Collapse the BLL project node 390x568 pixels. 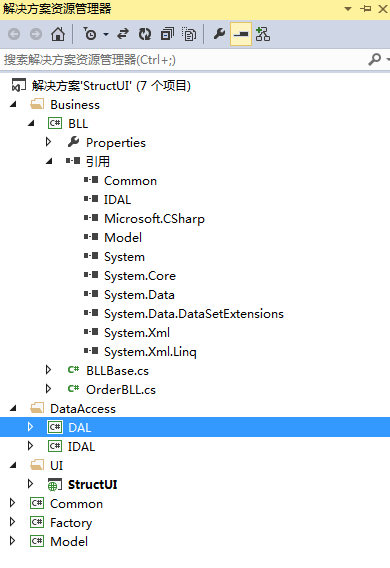31,124
